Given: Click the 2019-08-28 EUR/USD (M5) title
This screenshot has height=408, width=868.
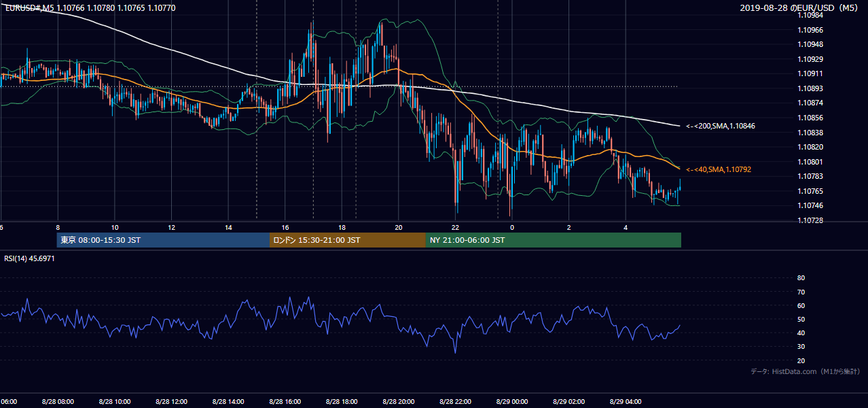Looking at the screenshot, I should click(800, 7).
